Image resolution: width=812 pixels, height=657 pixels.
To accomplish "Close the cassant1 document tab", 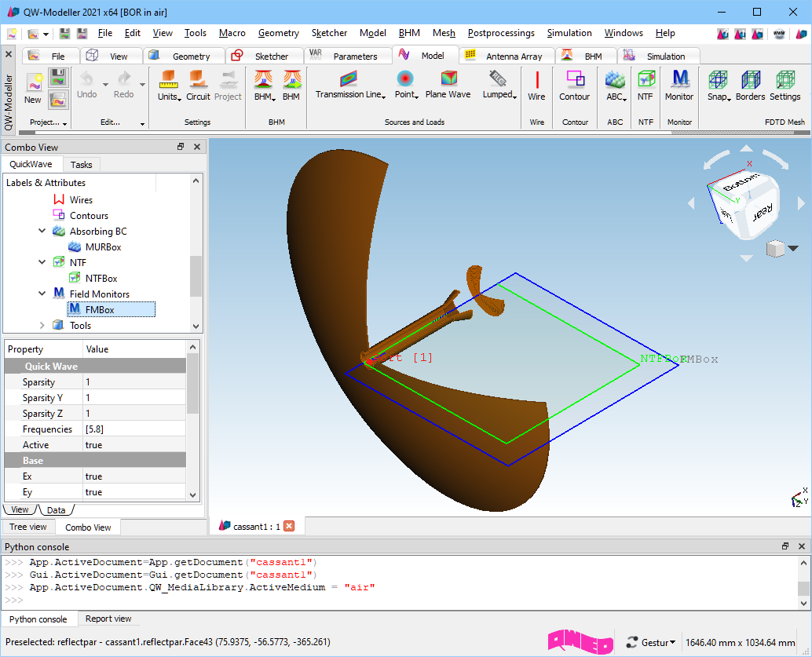I will 289,527.
